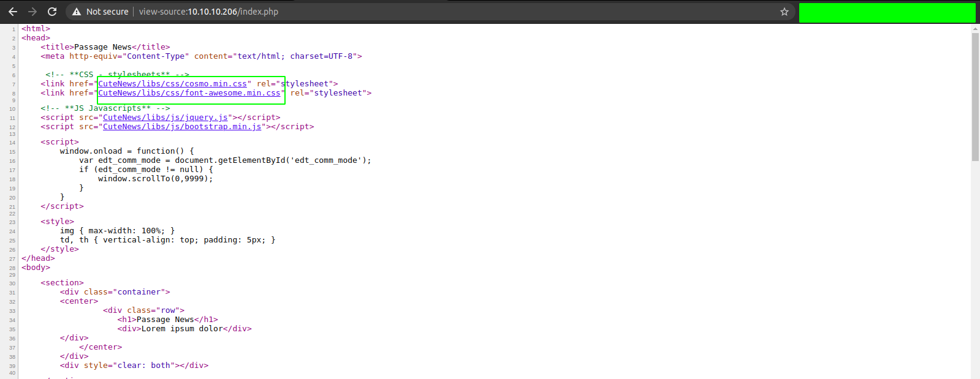Click the JS Javascripts comment line
Image resolution: width=980 pixels, height=379 pixels.
point(105,108)
